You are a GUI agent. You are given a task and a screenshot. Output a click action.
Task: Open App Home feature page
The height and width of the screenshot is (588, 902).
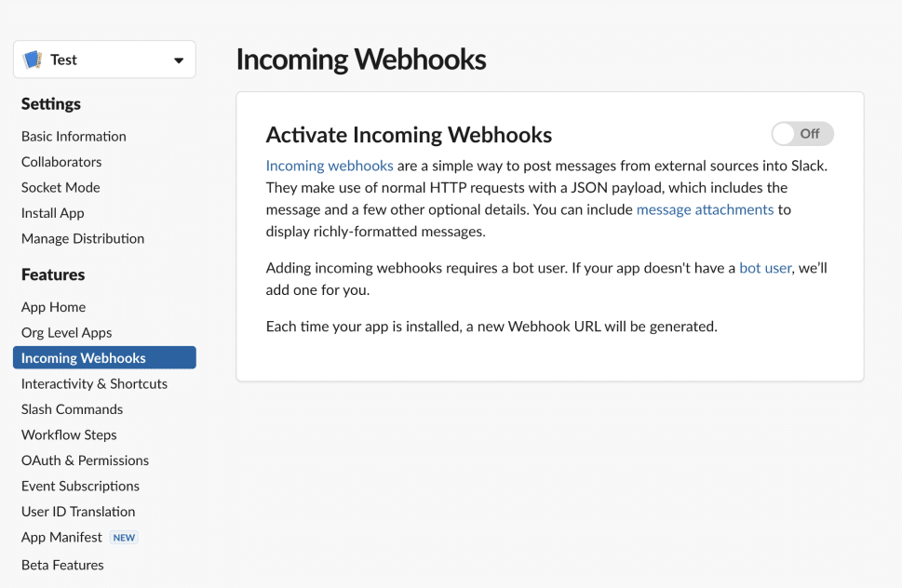(x=53, y=307)
